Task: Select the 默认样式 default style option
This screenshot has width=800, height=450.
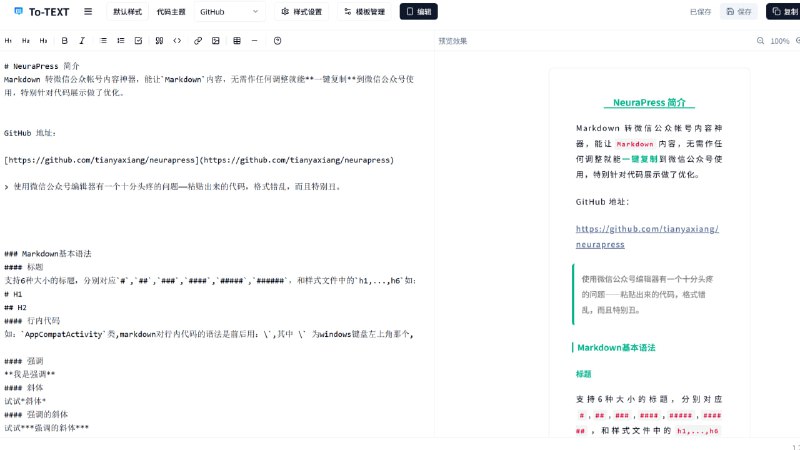Action: point(128,11)
